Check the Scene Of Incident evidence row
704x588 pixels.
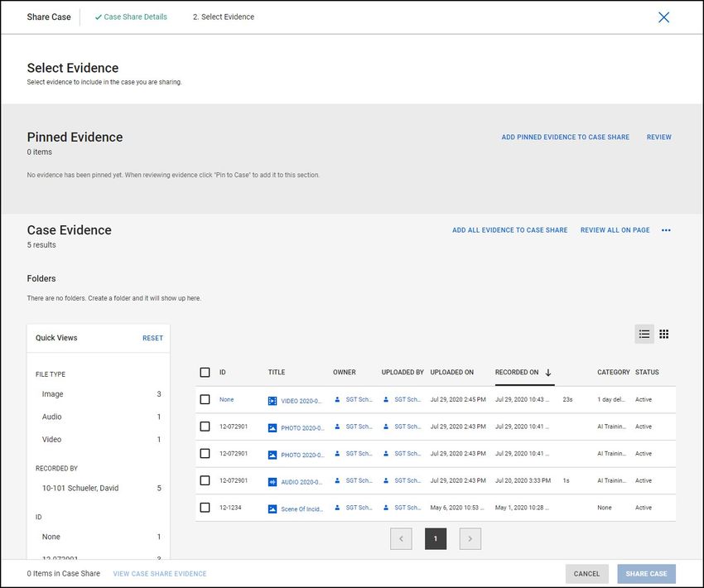click(x=205, y=507)
